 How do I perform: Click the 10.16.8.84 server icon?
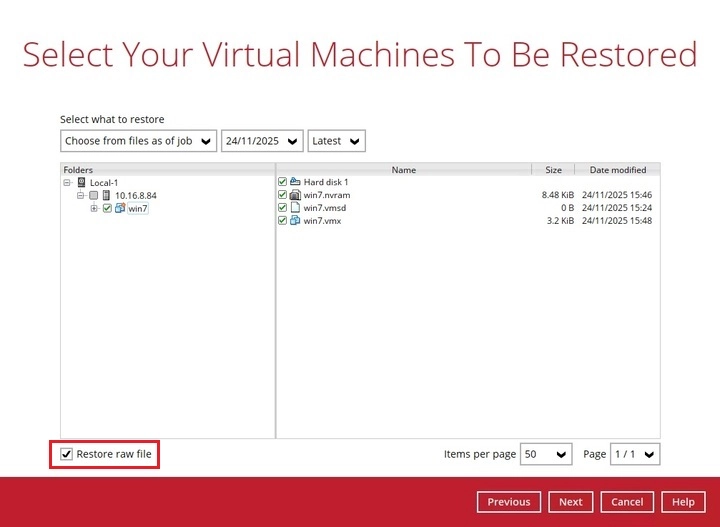pyautogui.click(x=106, y=195)
